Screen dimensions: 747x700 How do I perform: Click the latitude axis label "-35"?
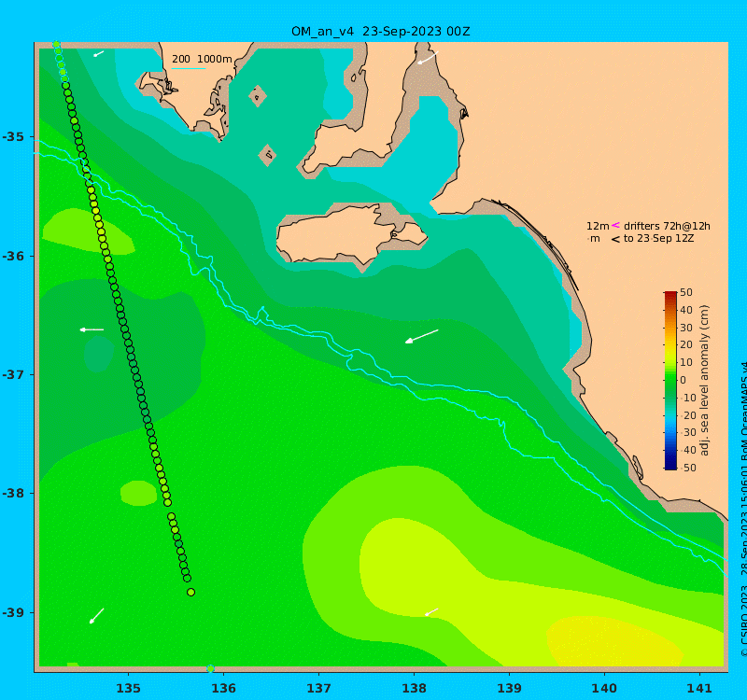[x=13, y=137]
